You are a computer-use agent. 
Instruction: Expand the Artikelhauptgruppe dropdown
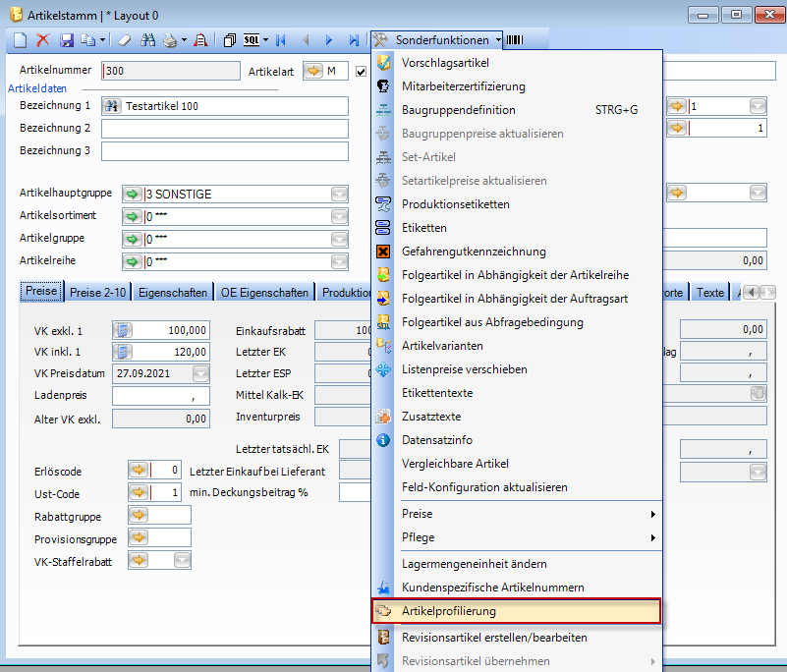(339, 194)
